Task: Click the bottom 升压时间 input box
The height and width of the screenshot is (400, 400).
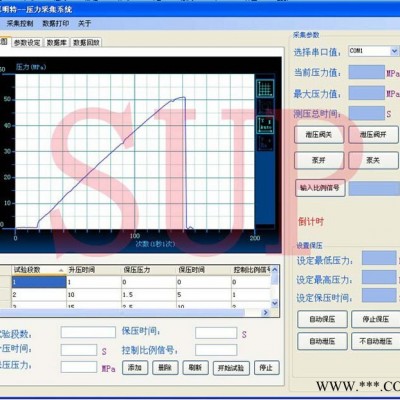Action: point(79,350)
